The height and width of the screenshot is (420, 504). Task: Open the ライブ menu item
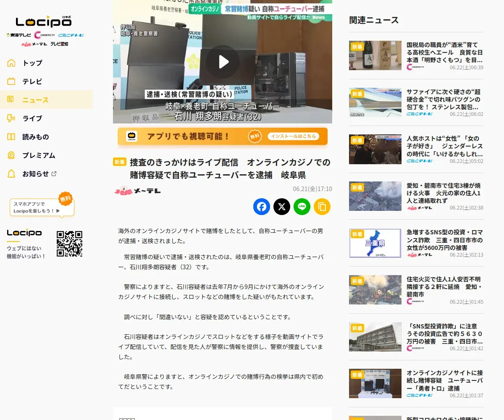click(46, 118)
